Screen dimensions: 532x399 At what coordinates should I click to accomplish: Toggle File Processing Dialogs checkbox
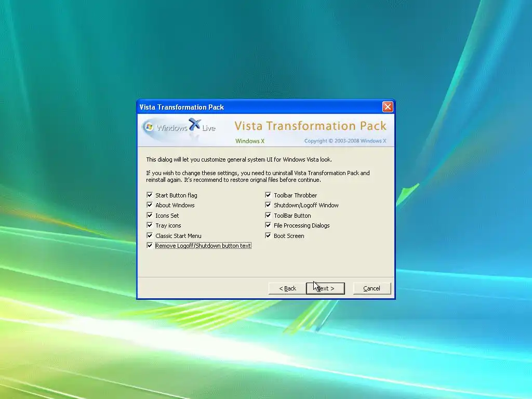point(268,225)
